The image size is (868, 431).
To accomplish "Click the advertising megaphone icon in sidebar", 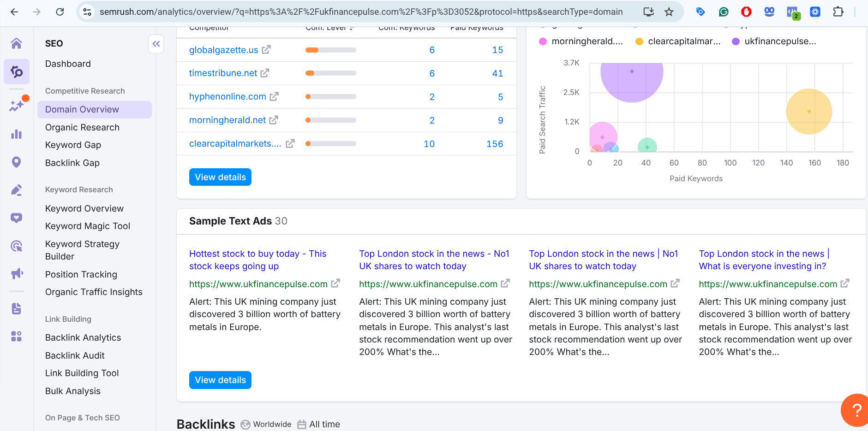I will [17, 274].
